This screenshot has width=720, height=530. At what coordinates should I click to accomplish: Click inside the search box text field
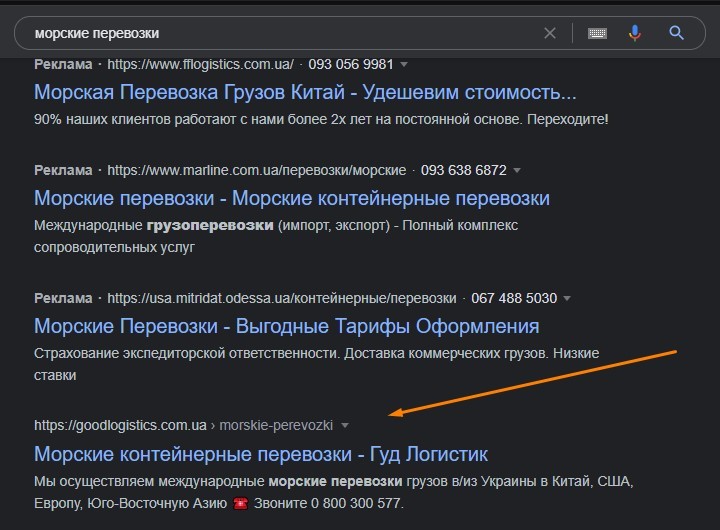[285, 33]
